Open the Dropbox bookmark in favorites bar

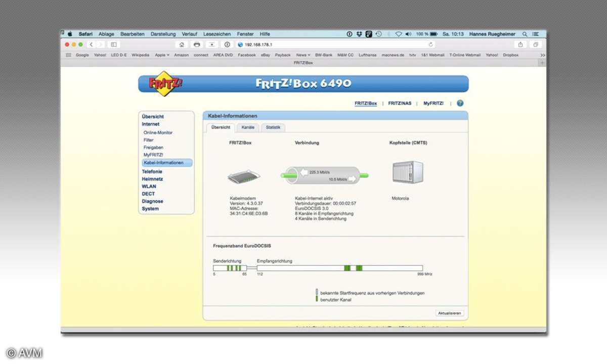pos(510,55)
